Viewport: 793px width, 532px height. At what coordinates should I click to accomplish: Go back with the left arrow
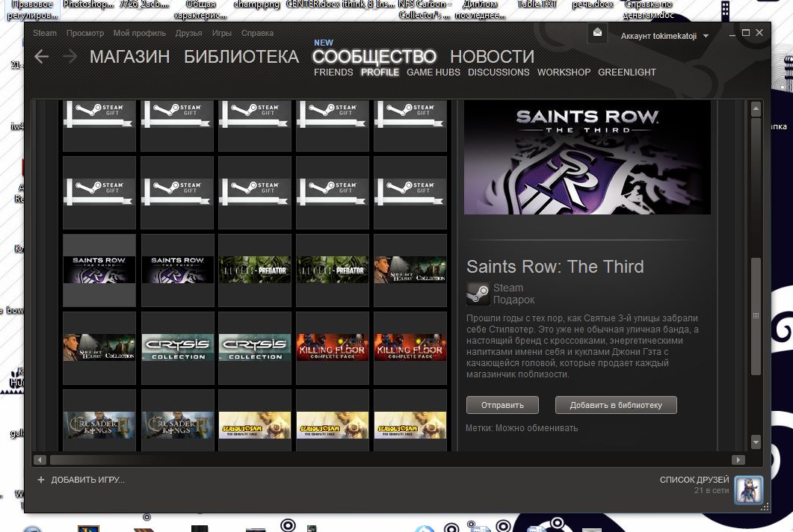click(x=41, y=57)
